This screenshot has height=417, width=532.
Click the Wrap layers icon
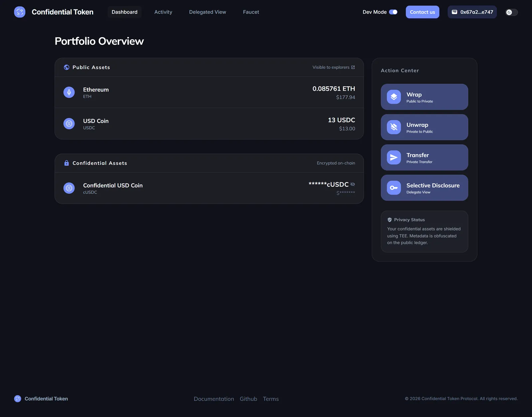click(394, 97)
